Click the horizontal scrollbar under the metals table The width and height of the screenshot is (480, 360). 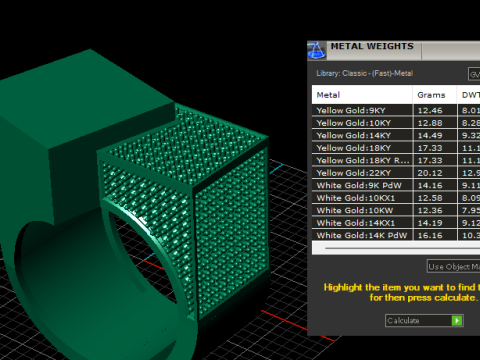coord(396,248)
